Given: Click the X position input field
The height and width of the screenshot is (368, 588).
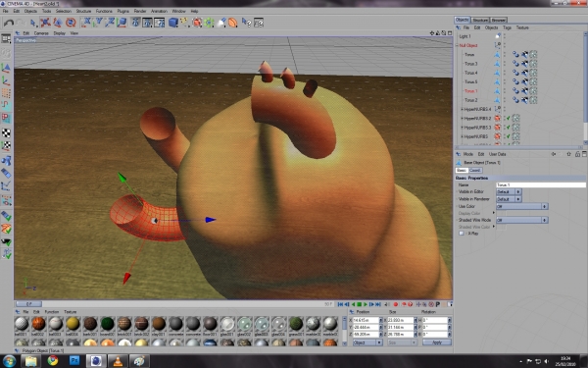Looking at the screenshot, I should 366,320.
